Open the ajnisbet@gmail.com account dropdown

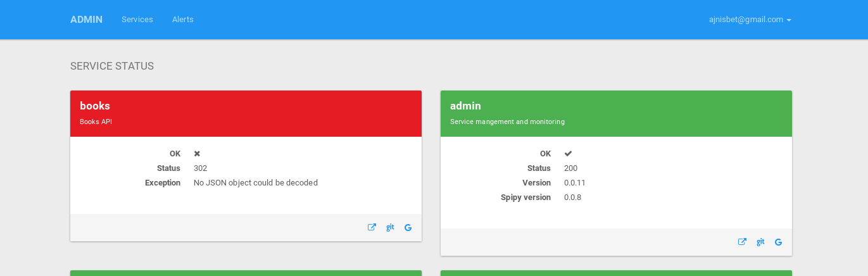click(750, 20)
